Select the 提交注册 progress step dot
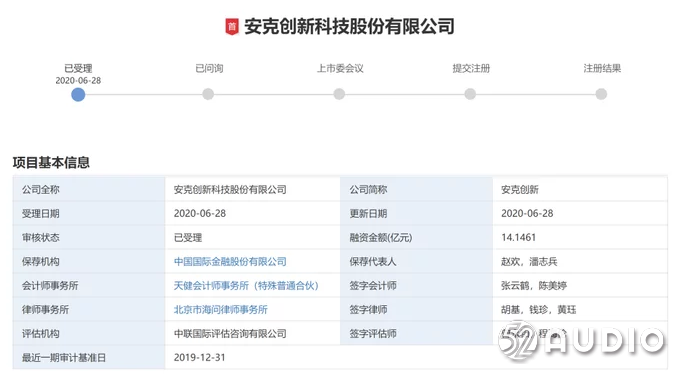This screenshot has width=677, height=374. [470, 94]
